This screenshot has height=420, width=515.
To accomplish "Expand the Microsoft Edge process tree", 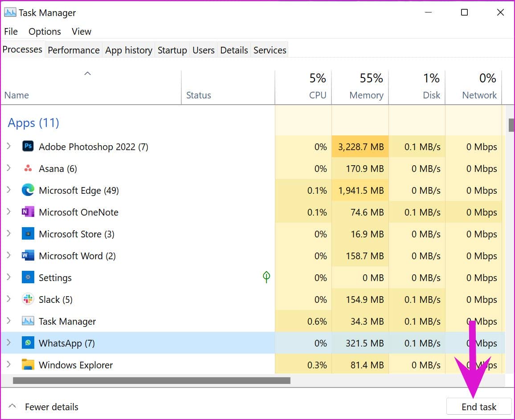I will pos(8,190).
